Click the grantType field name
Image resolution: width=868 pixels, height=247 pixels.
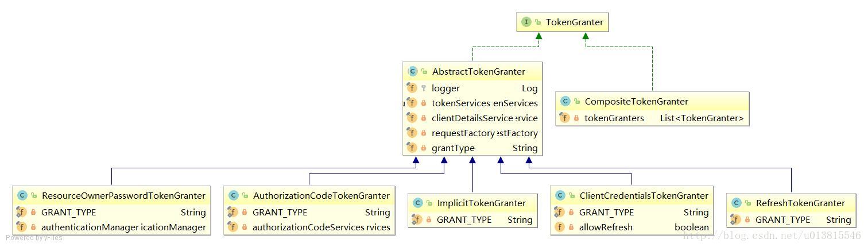coord(454,148)
